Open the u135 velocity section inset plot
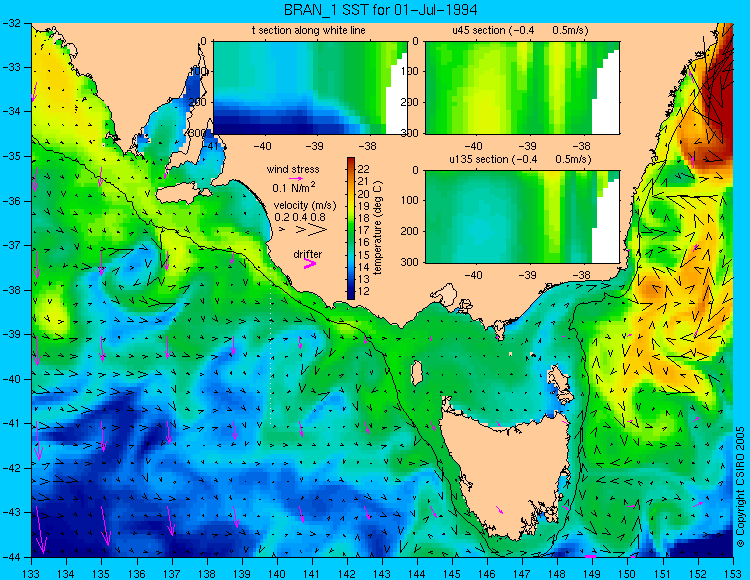 click(x=522, y=216)
